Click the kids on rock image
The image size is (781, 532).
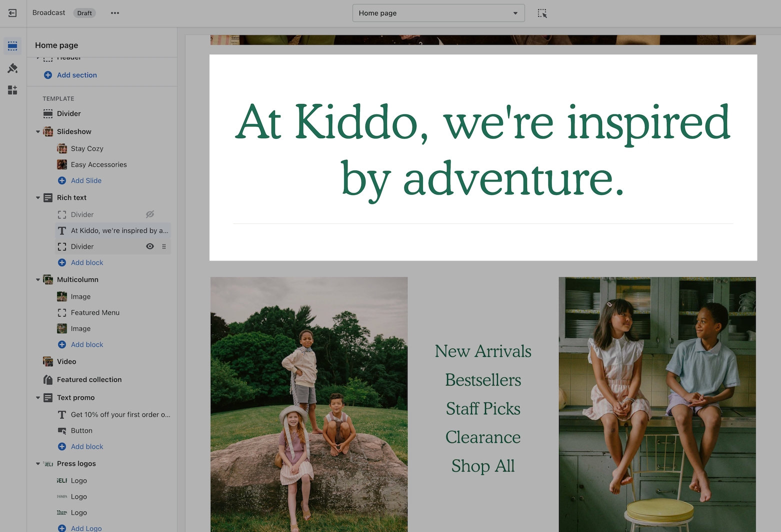(308, 404)
